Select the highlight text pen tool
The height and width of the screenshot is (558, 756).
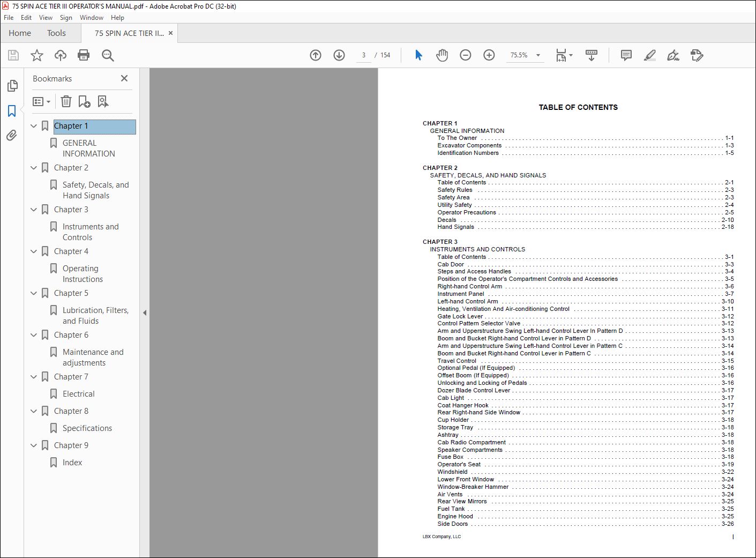point(649,55)
